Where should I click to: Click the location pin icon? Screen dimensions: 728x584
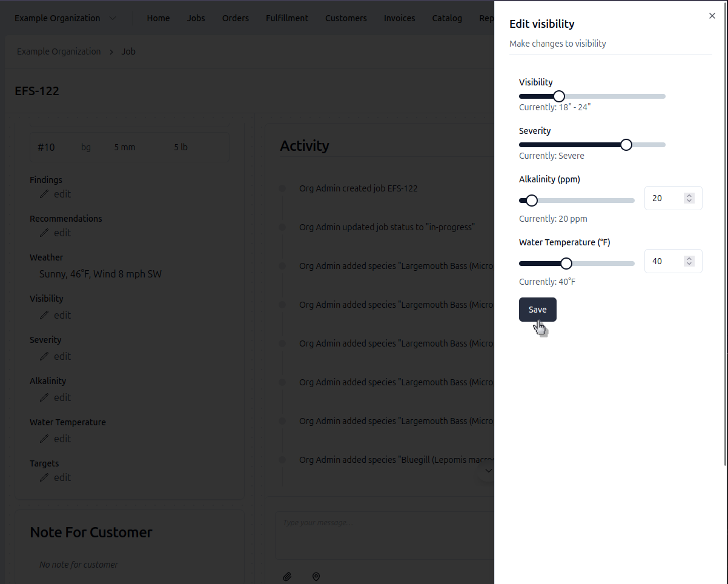pos(316,577)
